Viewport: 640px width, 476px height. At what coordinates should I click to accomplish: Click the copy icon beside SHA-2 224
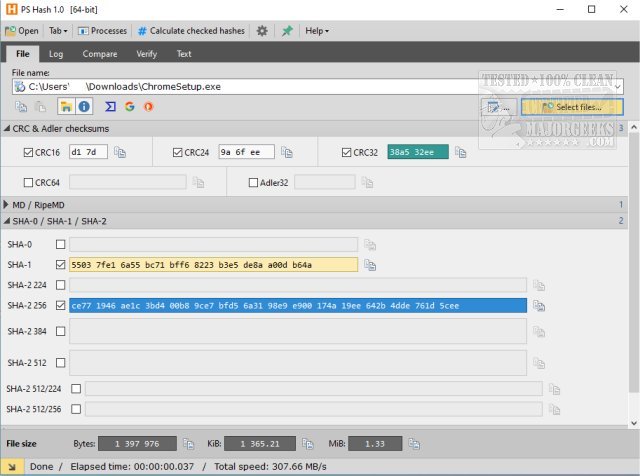point(539,285)
